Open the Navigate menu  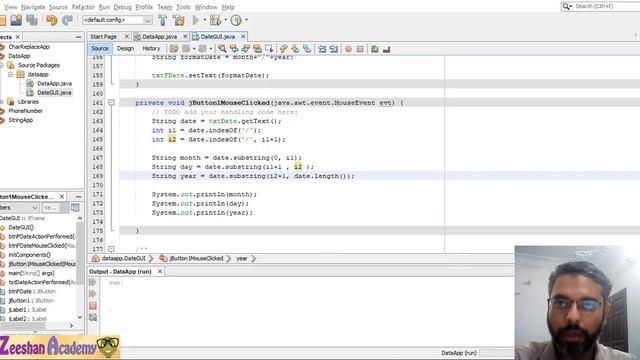[33, 7]
